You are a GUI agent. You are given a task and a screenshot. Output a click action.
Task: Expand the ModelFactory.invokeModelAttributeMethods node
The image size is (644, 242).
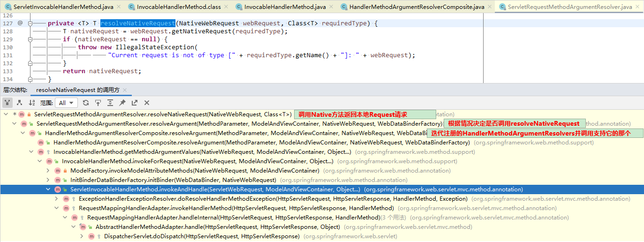[x=48, y=171]
